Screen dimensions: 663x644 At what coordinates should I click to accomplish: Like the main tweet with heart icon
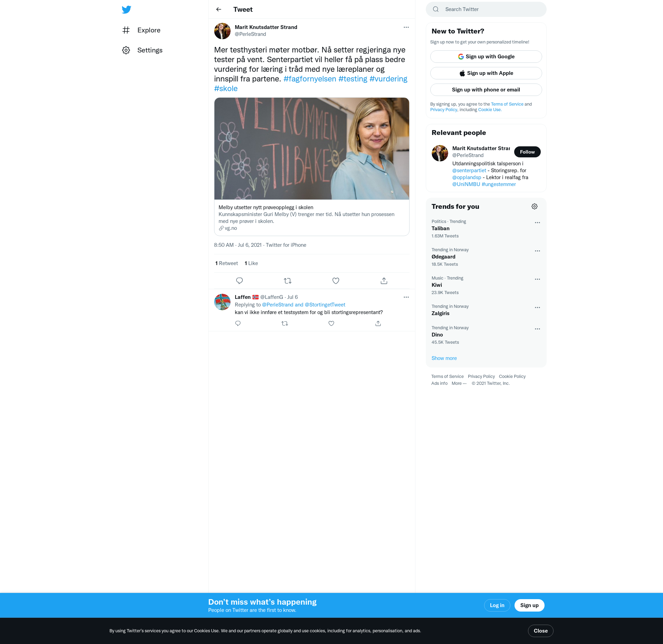tap(336, 281)
